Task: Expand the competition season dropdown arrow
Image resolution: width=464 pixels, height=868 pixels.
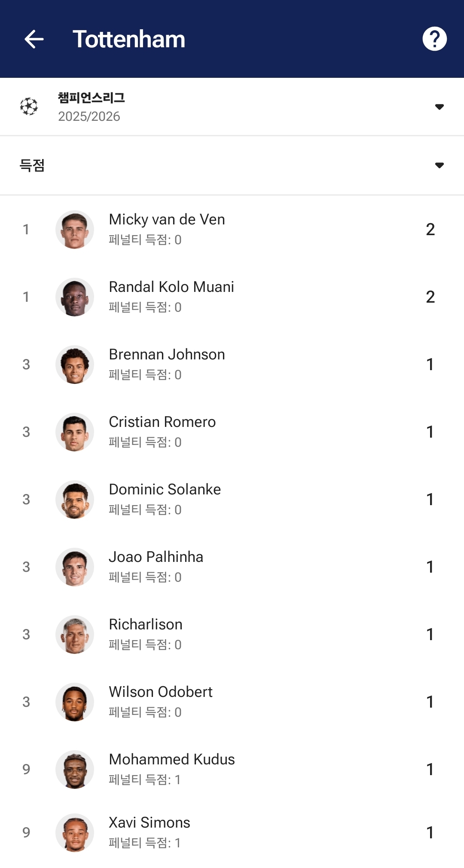Action: pos(439,107)
